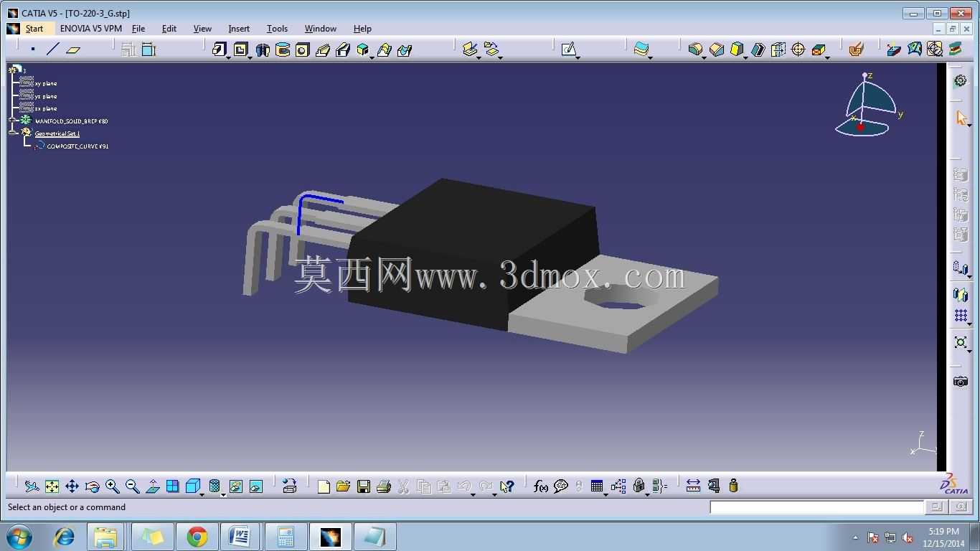The image size is (980, 551).
Task: Click the What's This help icon
Action: coord(507,486)
